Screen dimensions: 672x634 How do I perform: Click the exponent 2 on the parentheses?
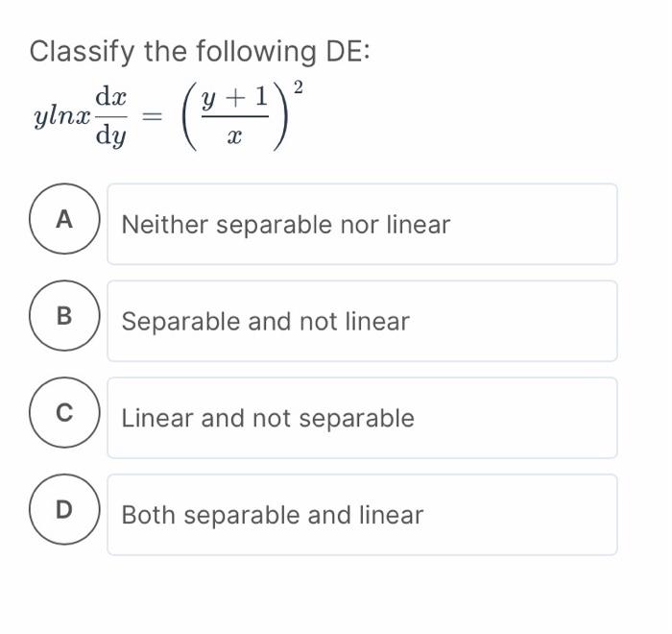pyautogui.click(x=299, y=87)
